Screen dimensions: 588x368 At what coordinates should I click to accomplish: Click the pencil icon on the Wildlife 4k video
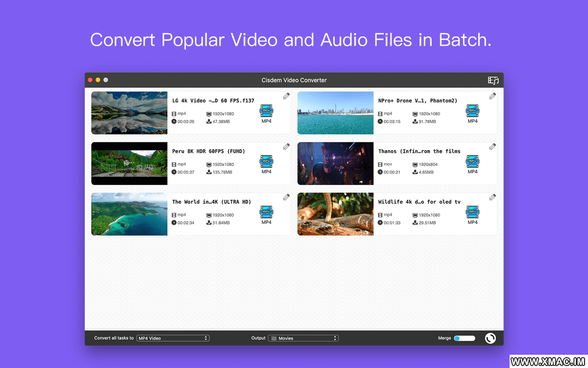[x=492, y=197]
